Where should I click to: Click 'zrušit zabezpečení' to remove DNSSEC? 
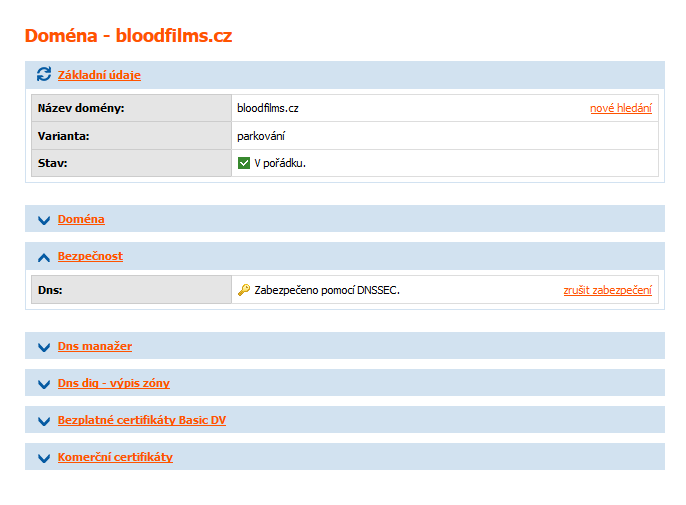coord(607,290)
